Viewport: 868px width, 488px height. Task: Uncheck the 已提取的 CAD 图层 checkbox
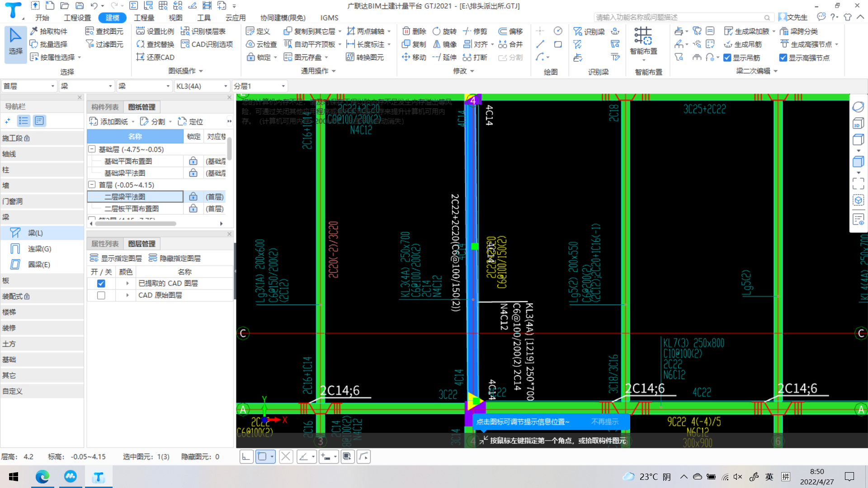[x=101, y=283]
